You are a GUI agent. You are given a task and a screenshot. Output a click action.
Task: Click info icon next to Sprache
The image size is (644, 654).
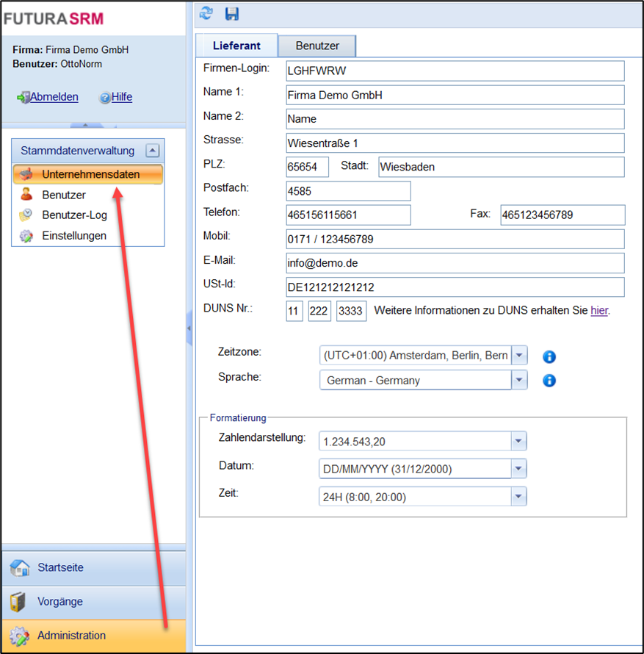pyautogui.click(x=549, y=381)
